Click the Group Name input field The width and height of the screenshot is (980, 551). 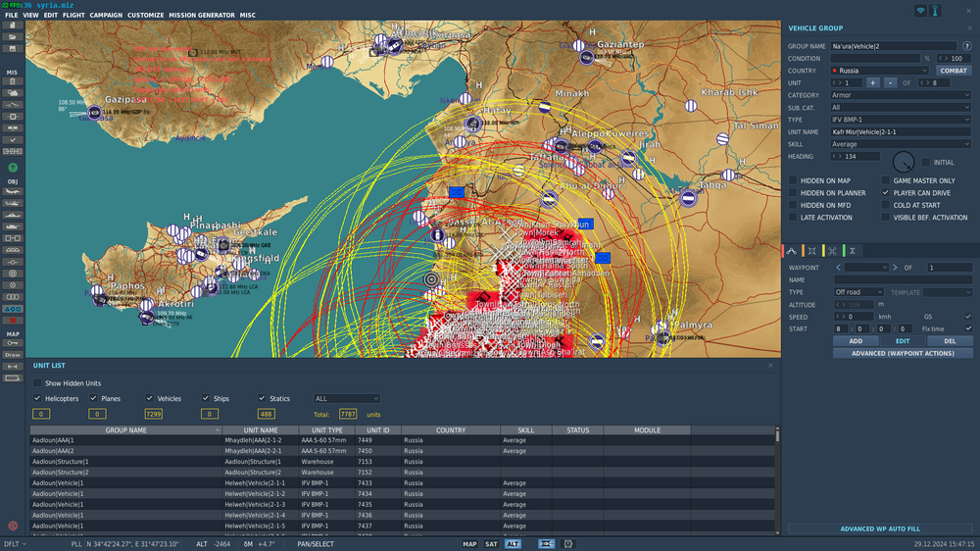click(893, 46)
